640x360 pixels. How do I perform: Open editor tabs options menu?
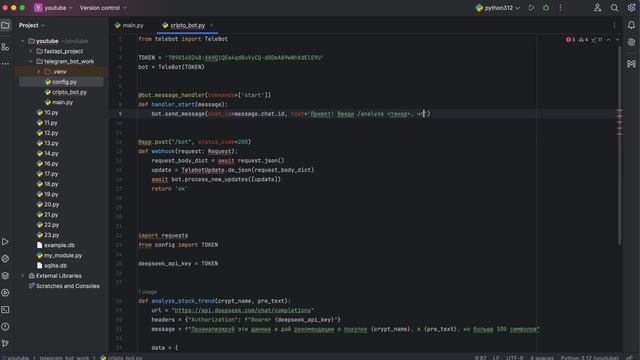point(614,25)
